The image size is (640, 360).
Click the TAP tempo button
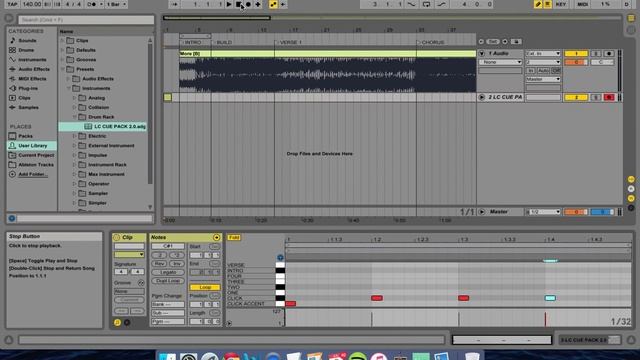12,4
